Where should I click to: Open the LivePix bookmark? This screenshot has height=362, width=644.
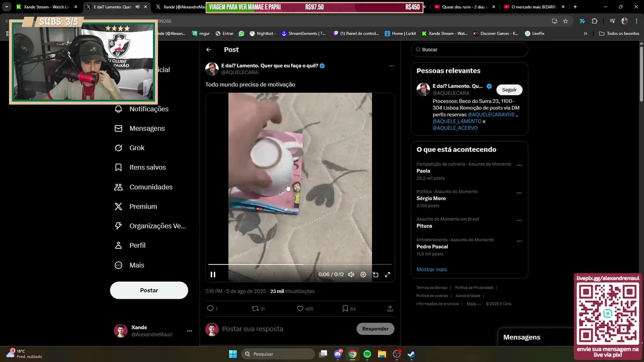pyautogui.click(x=534, y=33)
